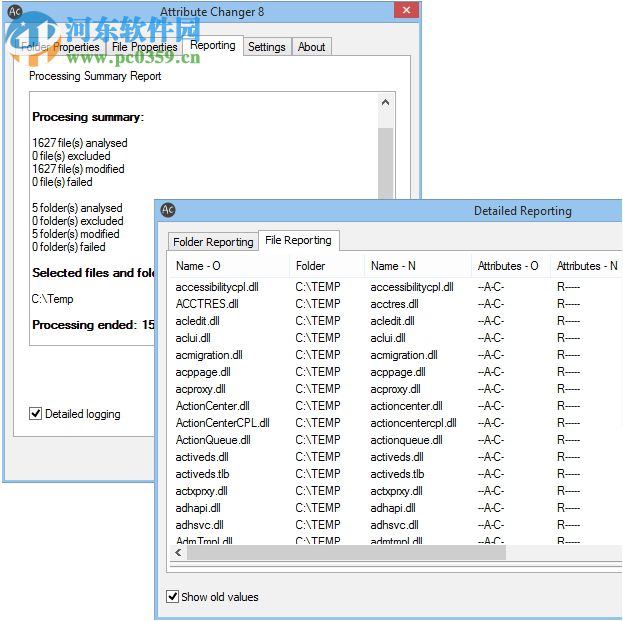Select acproxy.dll in the Name - O column
Screen dimensions: 623x621
201,389
